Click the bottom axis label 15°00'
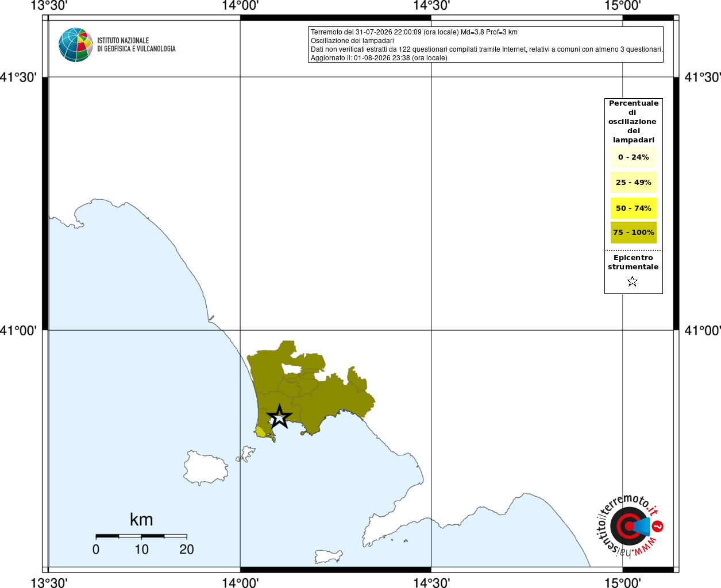 click(623, 582)
